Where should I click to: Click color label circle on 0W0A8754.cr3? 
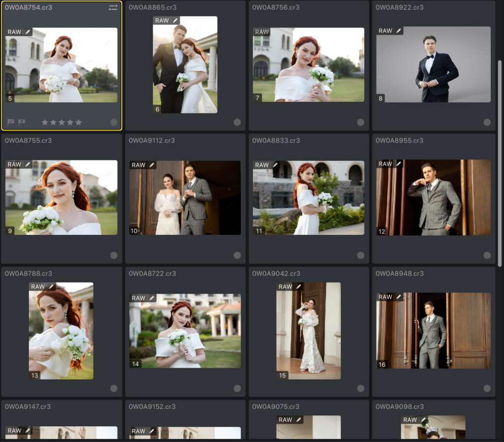coord(114,122)
